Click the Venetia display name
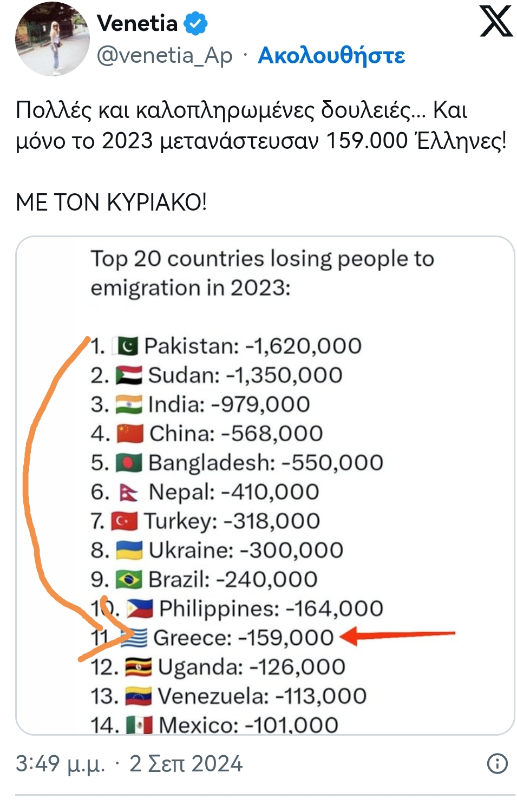The image size is (517, 812). point(137,23)
